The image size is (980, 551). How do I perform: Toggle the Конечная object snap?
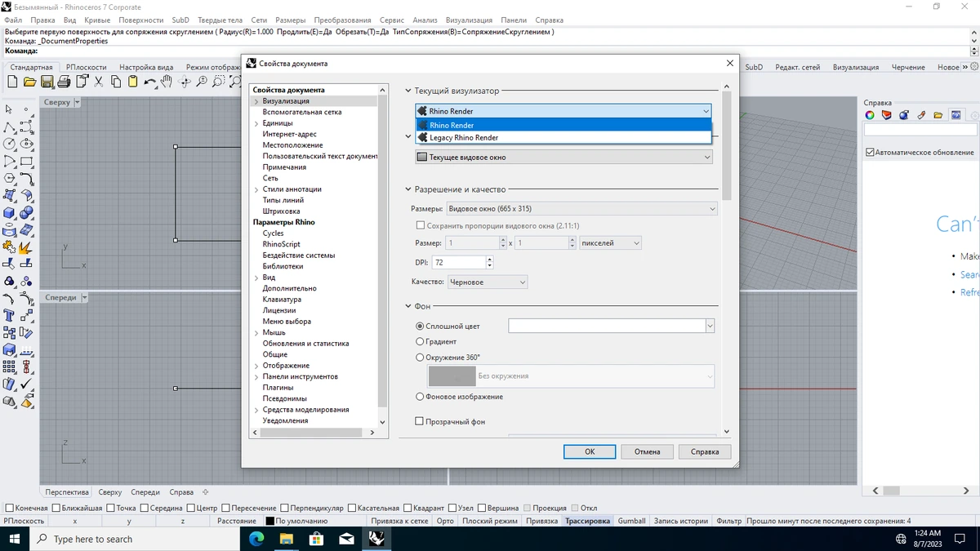pyautogui.click(x=28, y=508)
